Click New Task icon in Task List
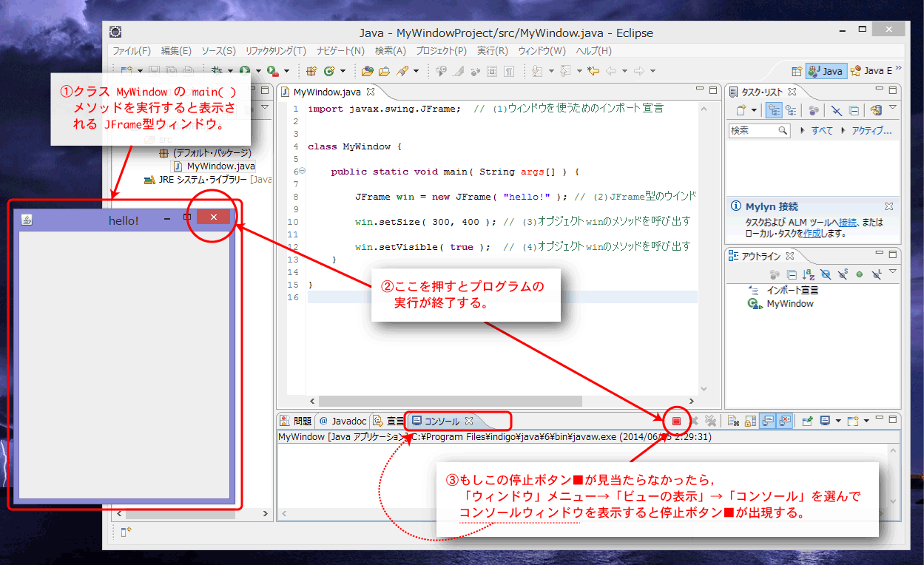This screenshot has height=565, width=924. (741, 110)
